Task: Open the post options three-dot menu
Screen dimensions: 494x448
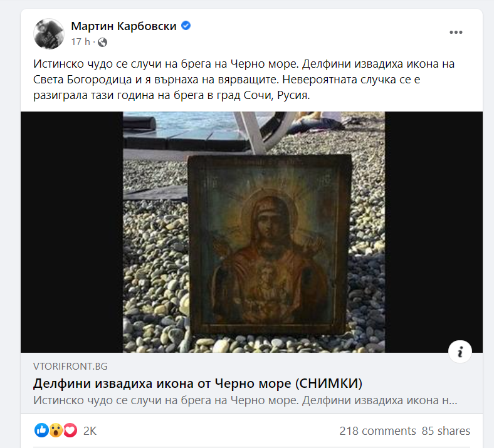Action: [x=456, y=33]
